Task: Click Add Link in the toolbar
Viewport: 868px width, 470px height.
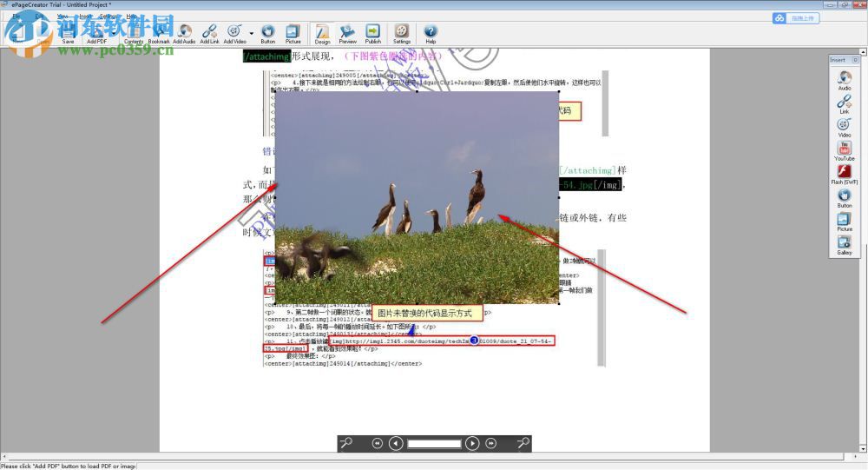Action: [209, 33]
